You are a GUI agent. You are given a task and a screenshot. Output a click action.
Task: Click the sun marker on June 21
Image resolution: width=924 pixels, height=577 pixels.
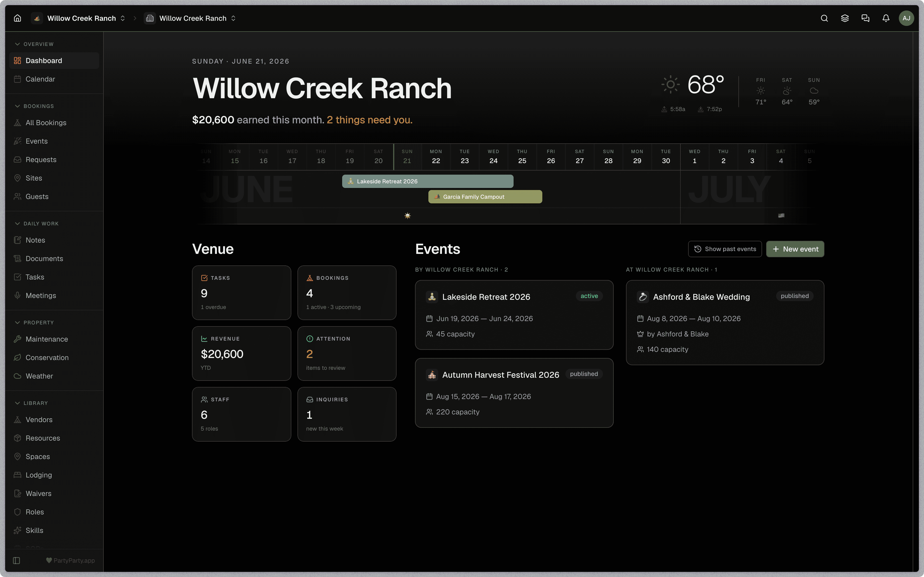[407, 216]
